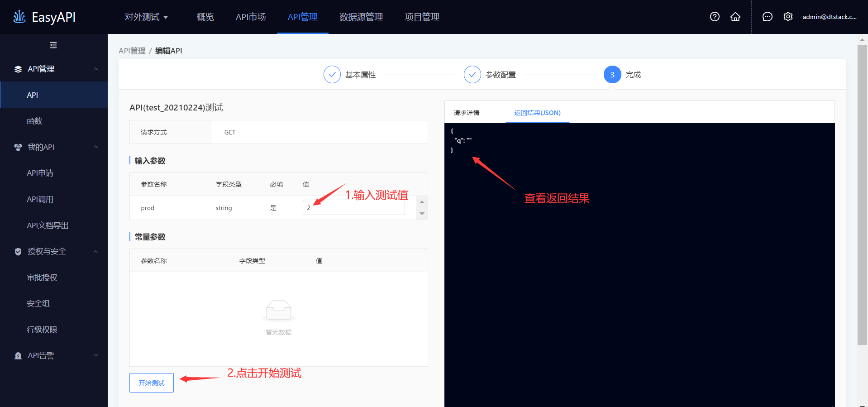868x407 pixels.
Task: Open the message chat bubble icon
Action: (768, 17)
